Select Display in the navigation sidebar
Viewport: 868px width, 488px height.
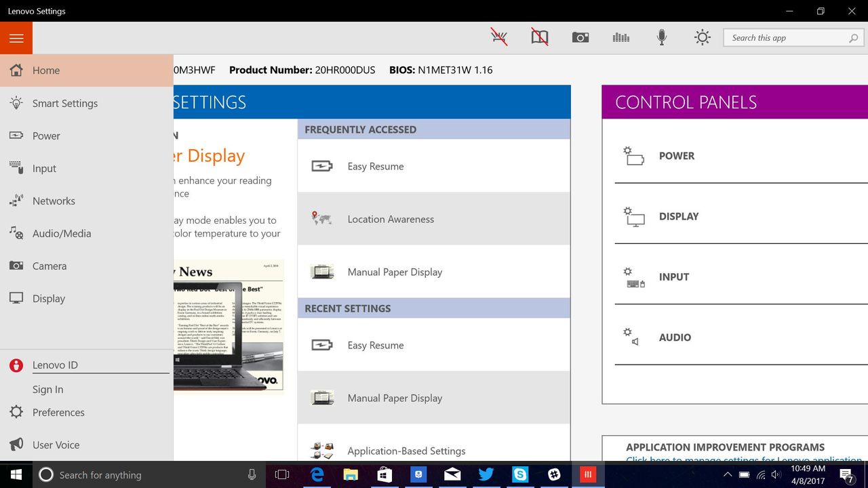(x=87, y=298)
